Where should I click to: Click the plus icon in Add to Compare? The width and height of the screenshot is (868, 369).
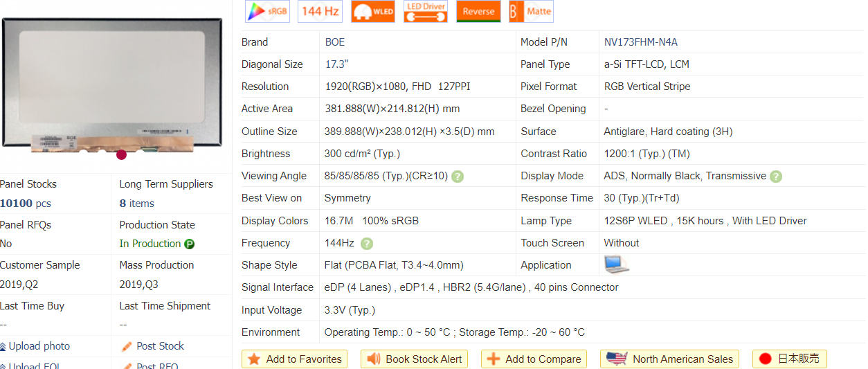click(494, 359)
